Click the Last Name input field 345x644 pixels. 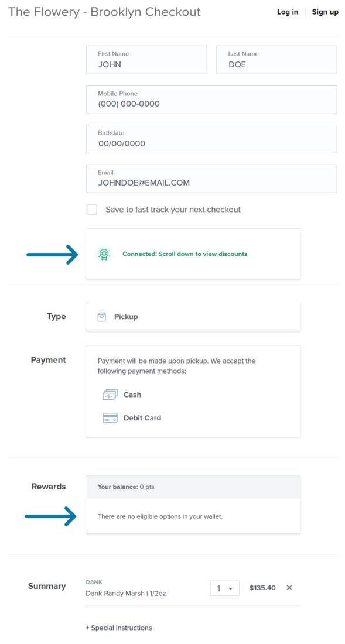pyautogui.click(x=277, y=60)
